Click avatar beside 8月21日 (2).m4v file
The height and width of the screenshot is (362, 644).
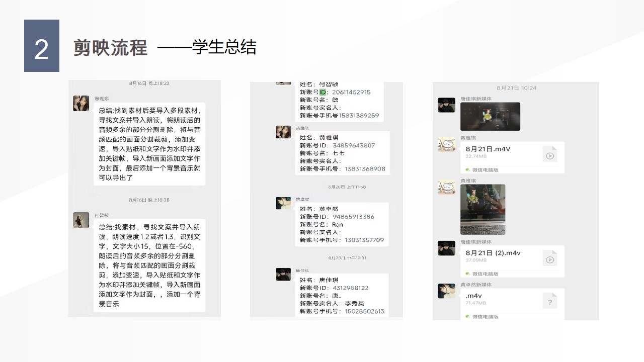click(446, 248)
